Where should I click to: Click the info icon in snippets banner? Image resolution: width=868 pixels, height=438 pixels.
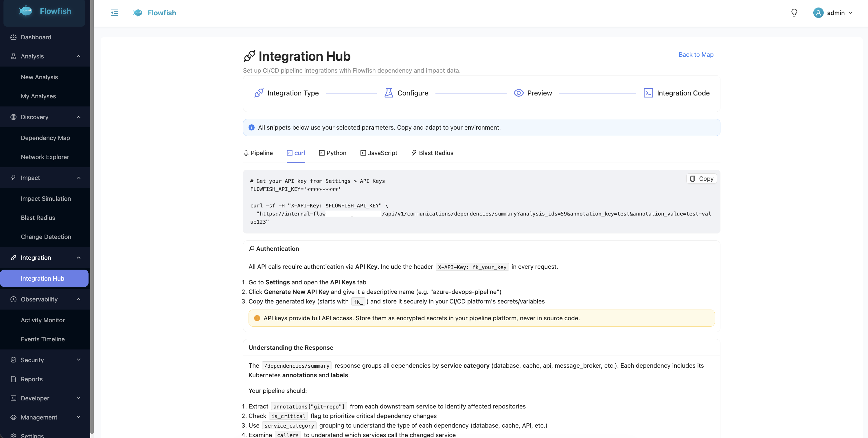[x=251, y=127]
